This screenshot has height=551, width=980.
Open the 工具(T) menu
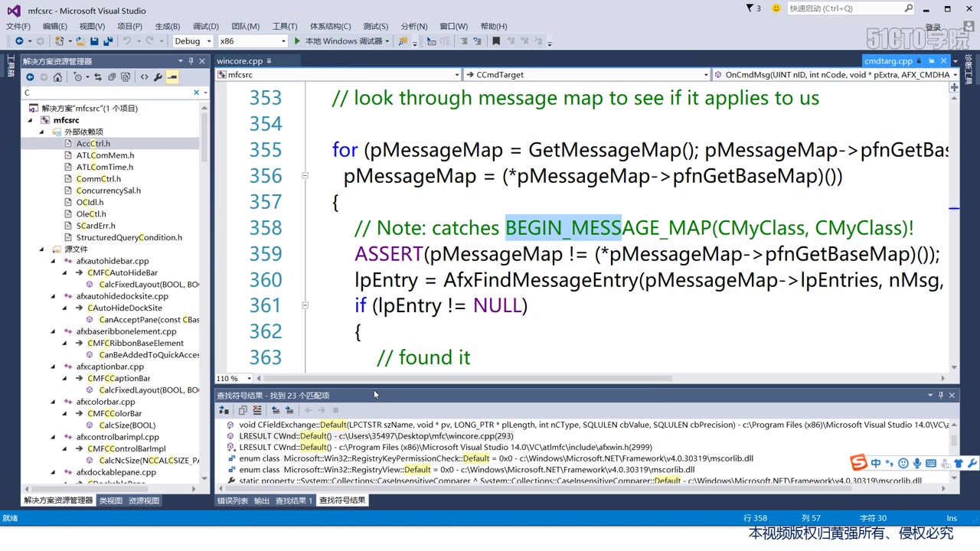pos(285,26)
